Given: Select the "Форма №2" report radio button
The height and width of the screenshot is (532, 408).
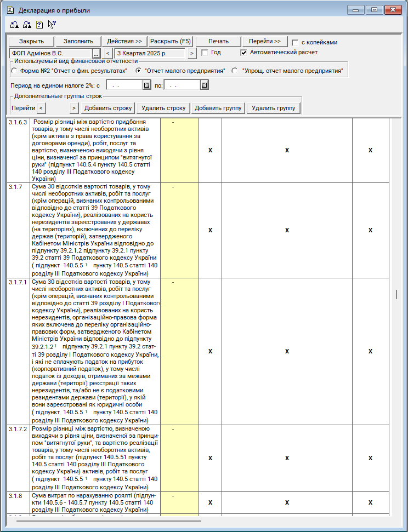Looking at the screenshot, I should click(x=14, y=71).
